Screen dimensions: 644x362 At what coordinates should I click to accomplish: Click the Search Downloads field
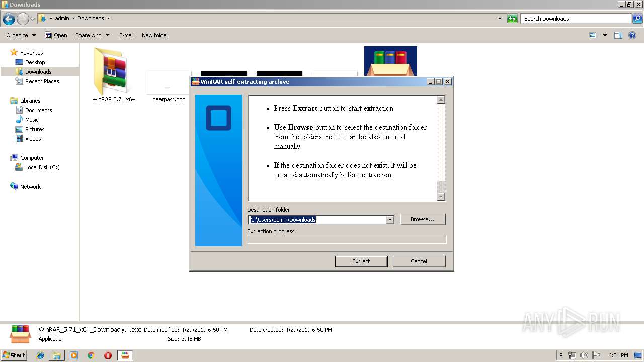577,19
